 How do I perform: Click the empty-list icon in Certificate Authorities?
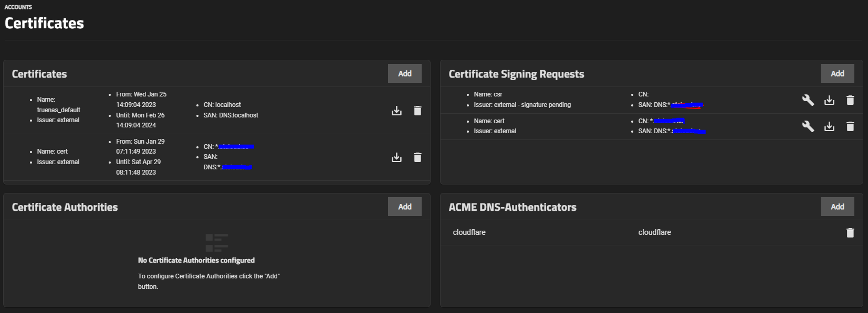[217, 243]
